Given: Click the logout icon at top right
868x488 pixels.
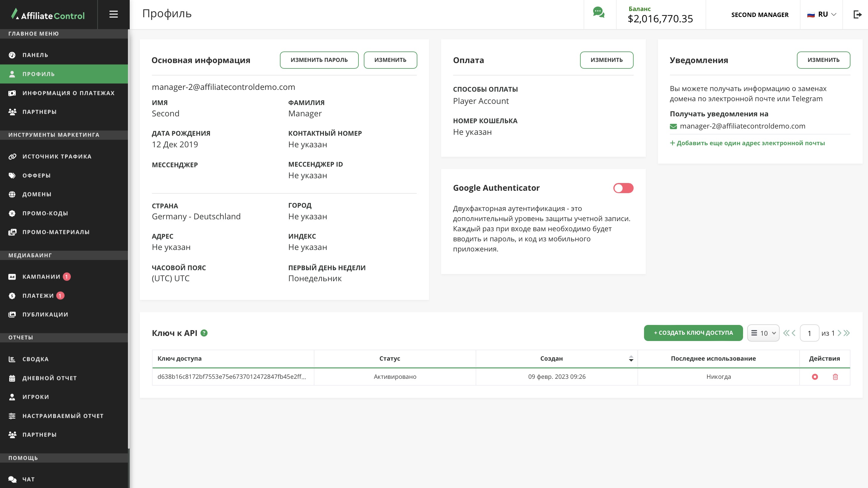Looking at the screenshot, I should pos(857,15).
